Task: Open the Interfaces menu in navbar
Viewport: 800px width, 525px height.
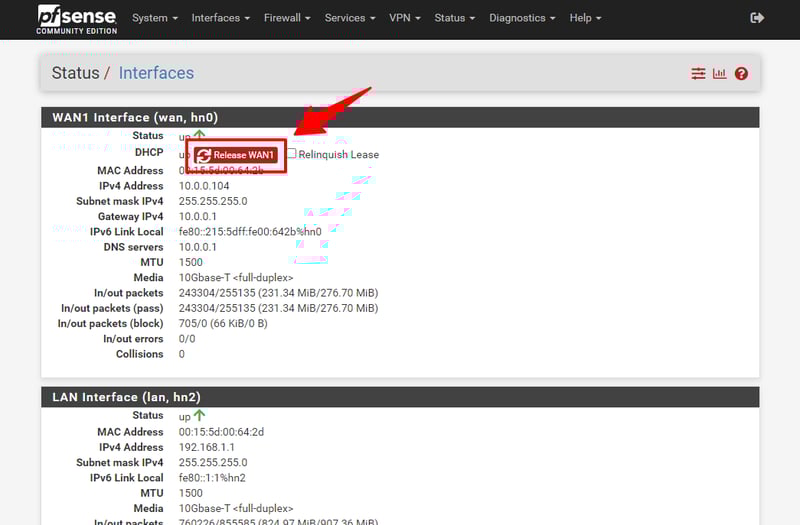Action: tap(221, 18)
